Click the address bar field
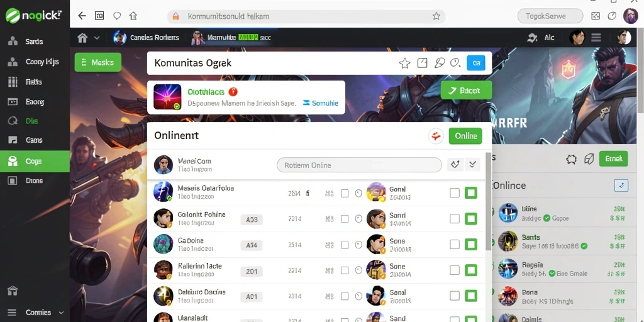This screenshot has height=322, width=644. (x=306, y=16)
